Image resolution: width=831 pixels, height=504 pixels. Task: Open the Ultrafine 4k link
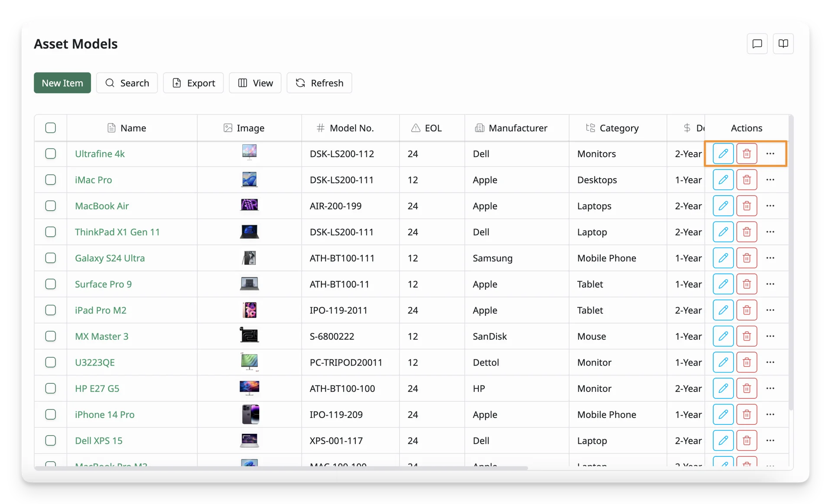(100, 154)
